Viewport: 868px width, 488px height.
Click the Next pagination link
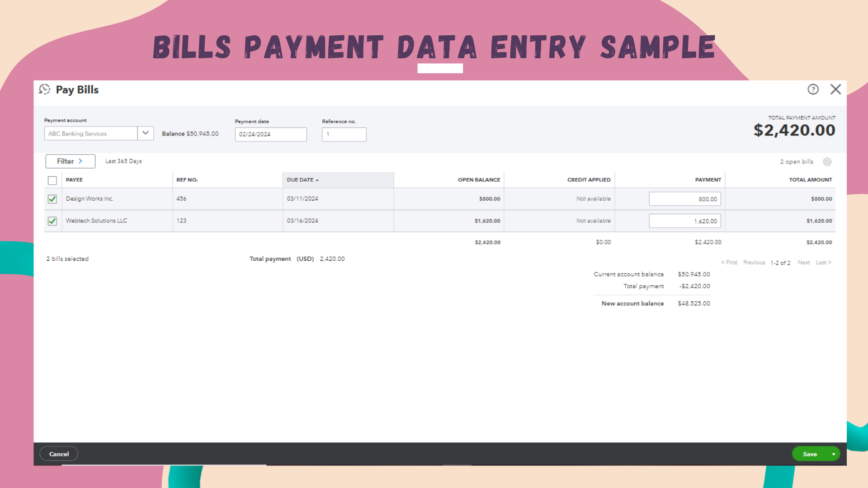tap(803, 263)
